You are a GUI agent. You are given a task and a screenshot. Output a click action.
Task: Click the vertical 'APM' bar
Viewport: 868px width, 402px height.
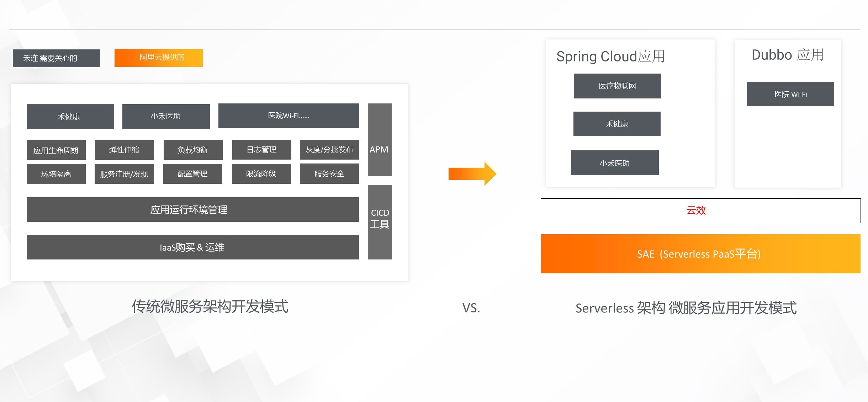pos(380,140)
